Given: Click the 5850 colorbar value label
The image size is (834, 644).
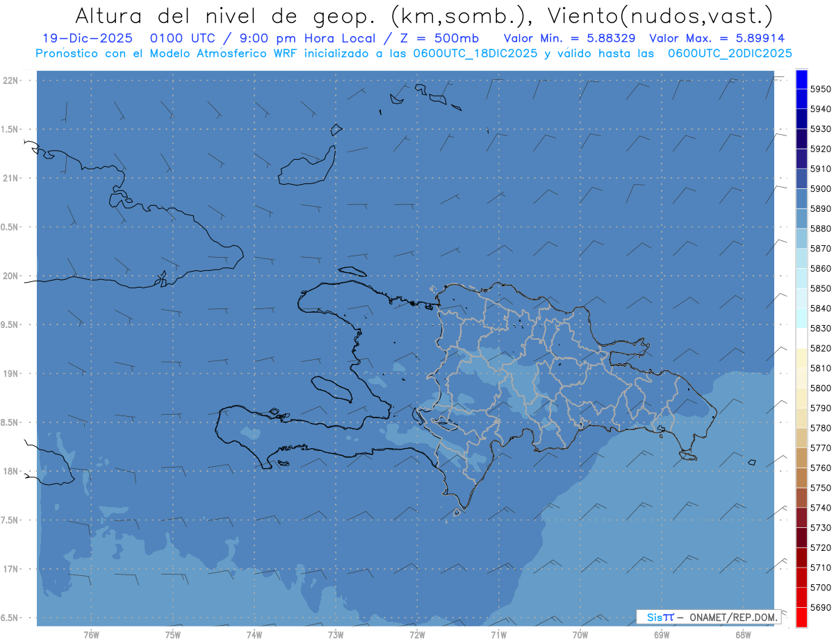Looking at the screenshot, I should (x=820, y=288).
